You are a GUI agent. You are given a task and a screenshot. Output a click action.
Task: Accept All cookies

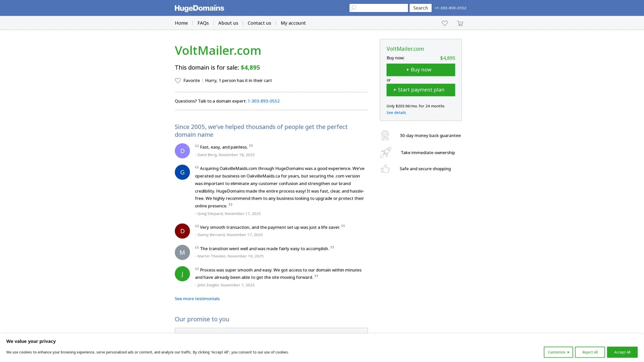pos(622,352)
